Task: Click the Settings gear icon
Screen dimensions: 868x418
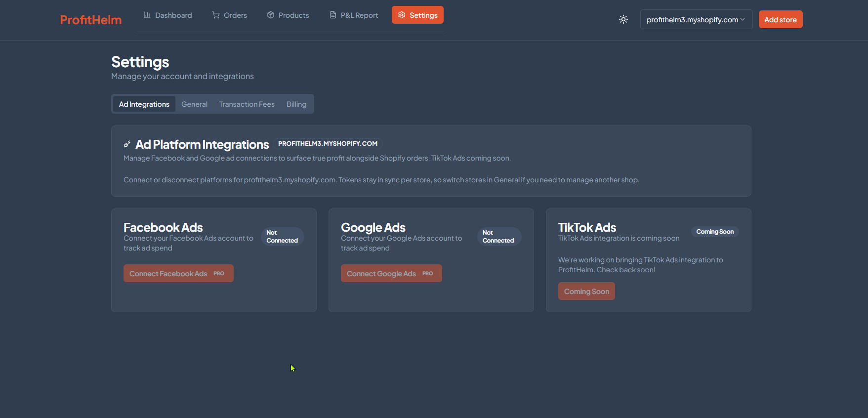Action: coord(402,15)
